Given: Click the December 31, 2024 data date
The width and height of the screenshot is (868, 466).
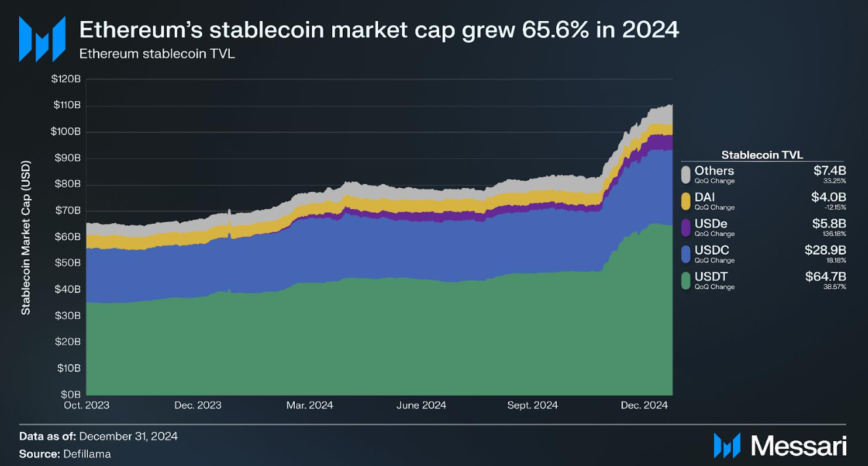Looking at the screenshot, I should coord(129,436).
